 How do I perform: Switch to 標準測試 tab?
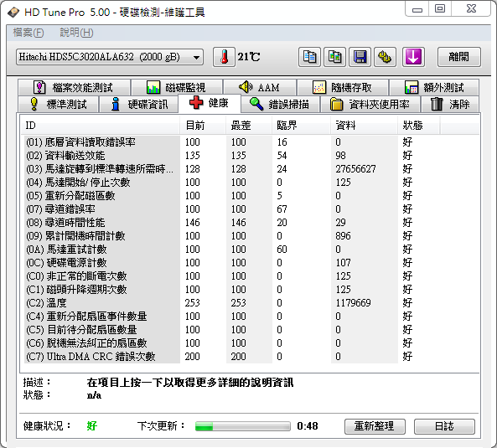click(x=58, y=104)
